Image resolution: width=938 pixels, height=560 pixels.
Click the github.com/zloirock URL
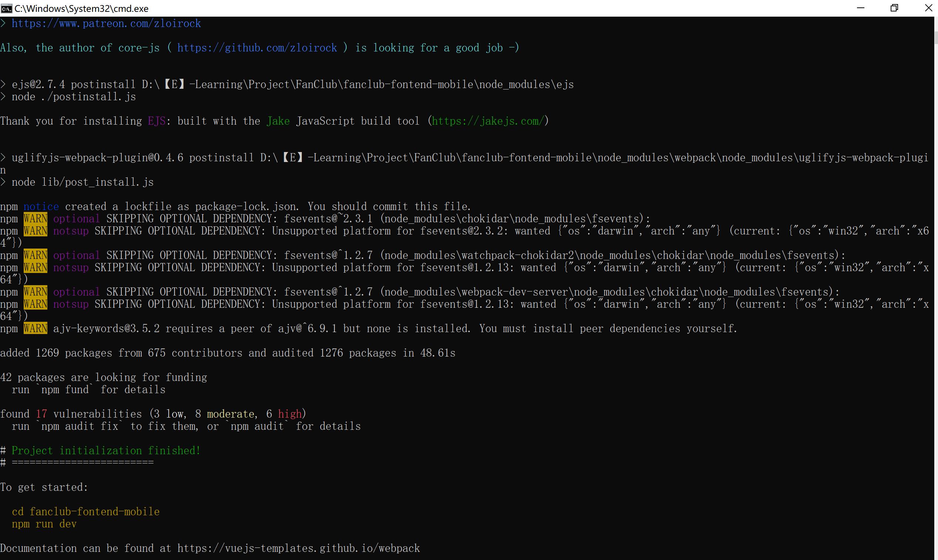[x=257, y=48]
